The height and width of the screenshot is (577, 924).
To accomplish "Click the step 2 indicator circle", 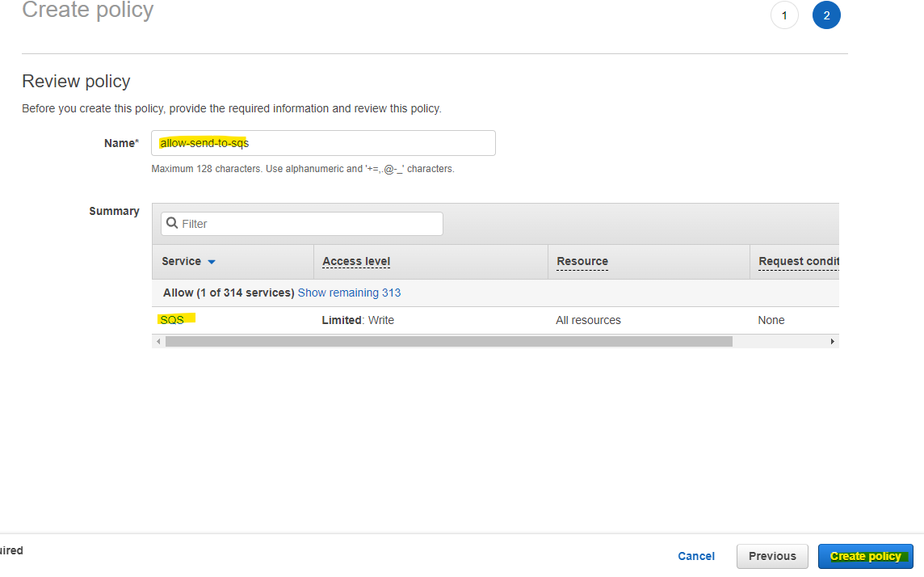I will (x=826, y=15).
